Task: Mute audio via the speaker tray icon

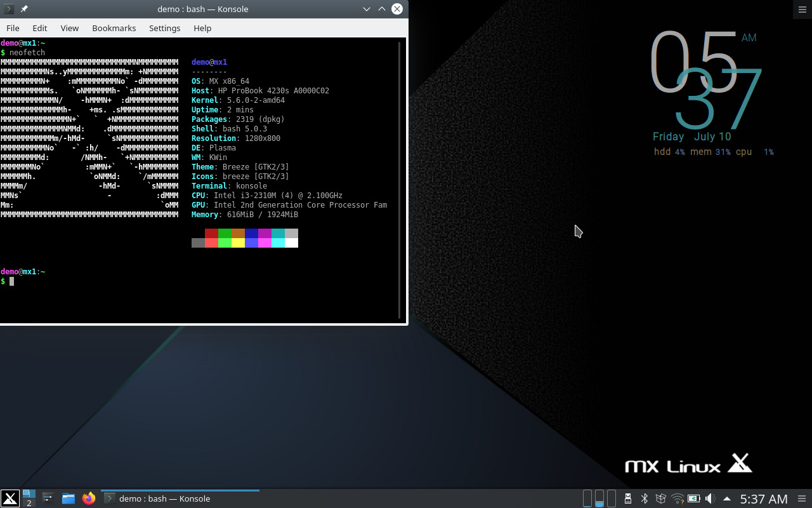Action: 710,498
